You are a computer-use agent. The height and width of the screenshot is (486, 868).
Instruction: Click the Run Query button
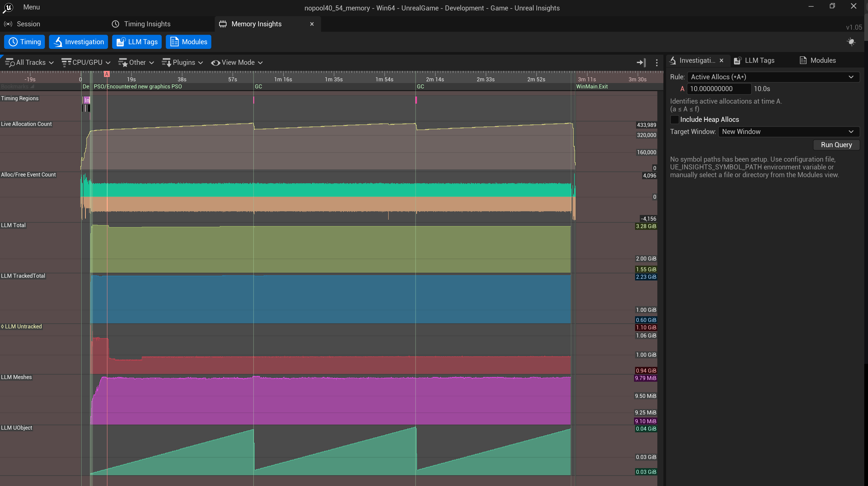tap(836, 145)
